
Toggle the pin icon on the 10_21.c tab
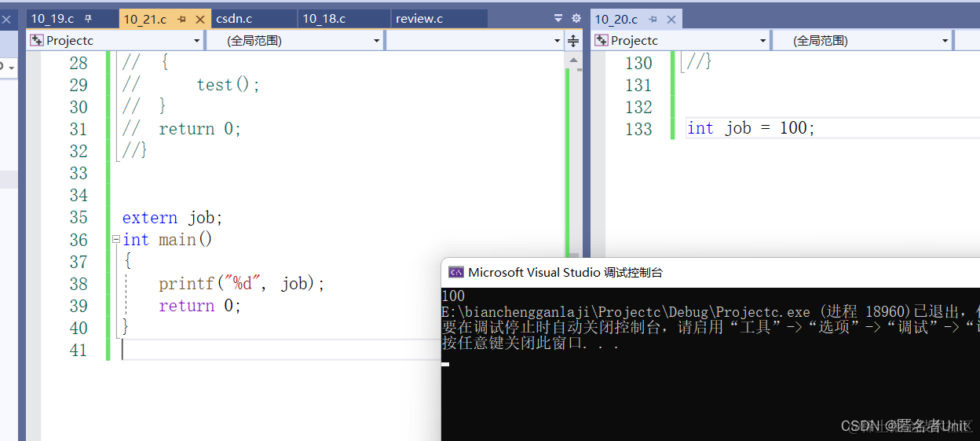[x=181, y=19]
